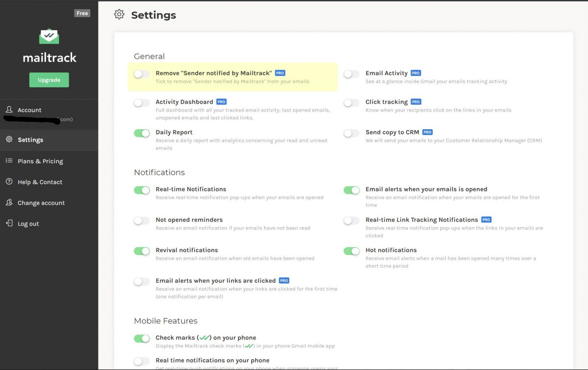Toggle Hot notifications off
The height and width of the screenshot is (370, 588).
(351, 251)
